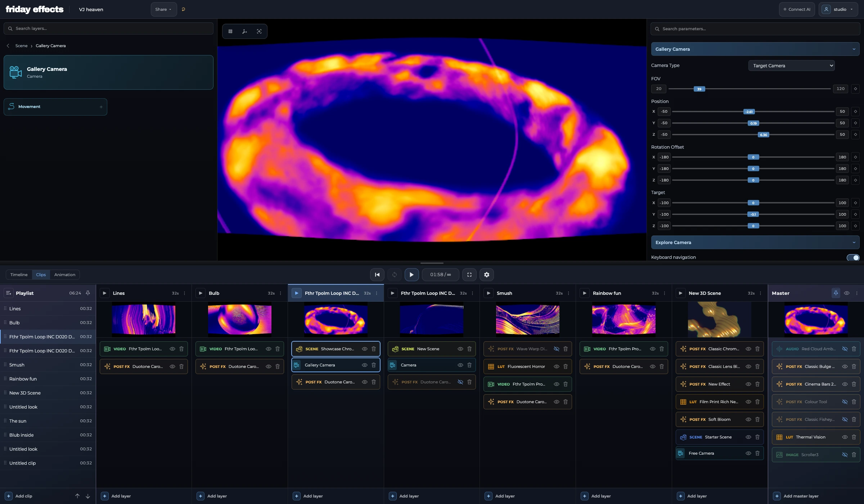The width and height of the screenshot is (864, 504).
Task: Toggle visibility of Fluorescent Horror LUT
Action: (557, 366)
